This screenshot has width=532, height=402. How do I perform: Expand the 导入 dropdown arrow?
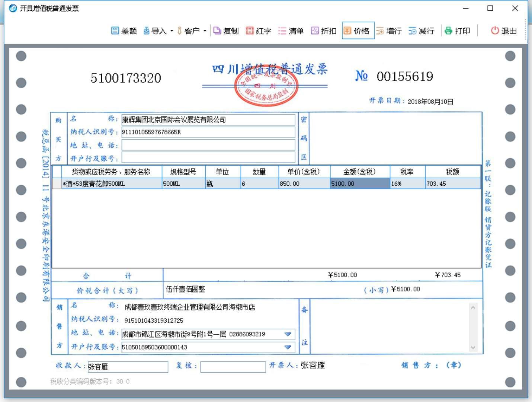coord(172,31)
